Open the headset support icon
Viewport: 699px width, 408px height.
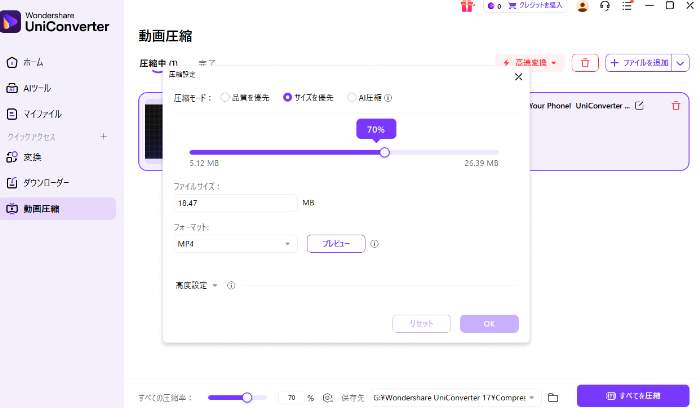tap(605, 6)
